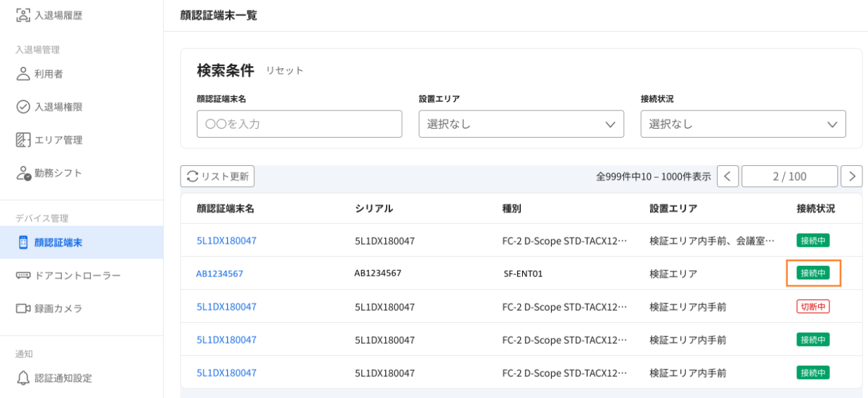The image size is (868, 398).
Task: Click the serial cell AB1234567
Action: pos(377,273)
